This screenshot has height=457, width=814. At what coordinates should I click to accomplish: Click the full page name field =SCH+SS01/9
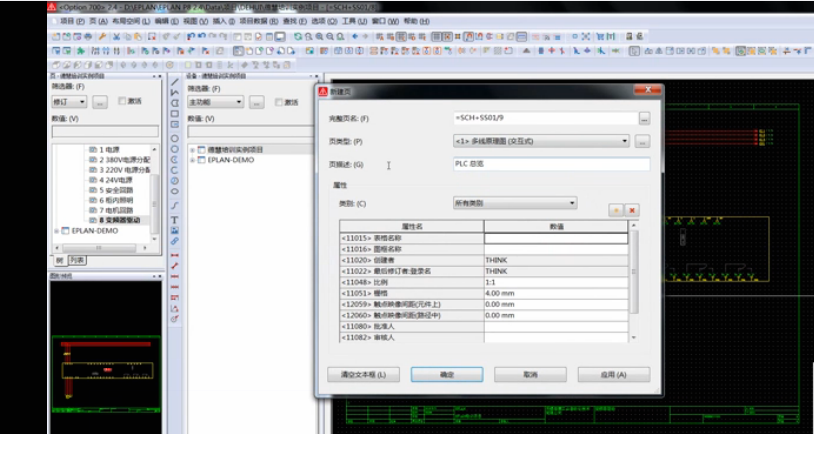(545, 118)
